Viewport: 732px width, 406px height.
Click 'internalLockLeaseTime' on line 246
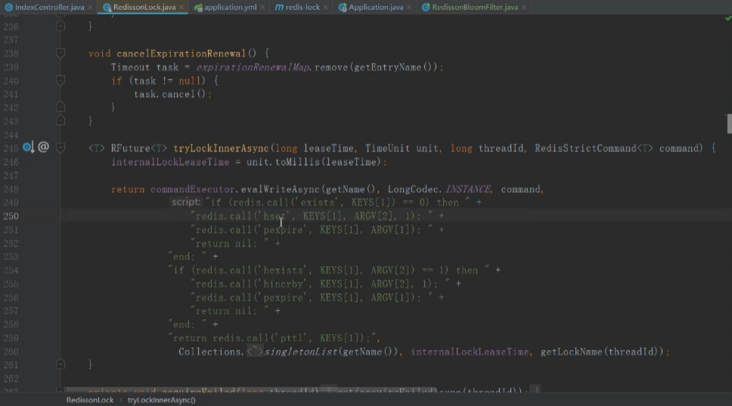pos(170,162)
